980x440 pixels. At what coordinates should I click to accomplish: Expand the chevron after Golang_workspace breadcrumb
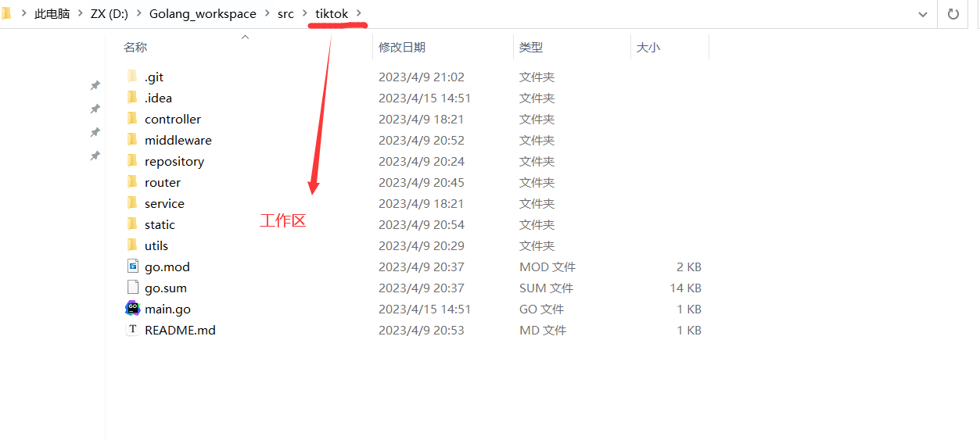[x=267, y=14]
